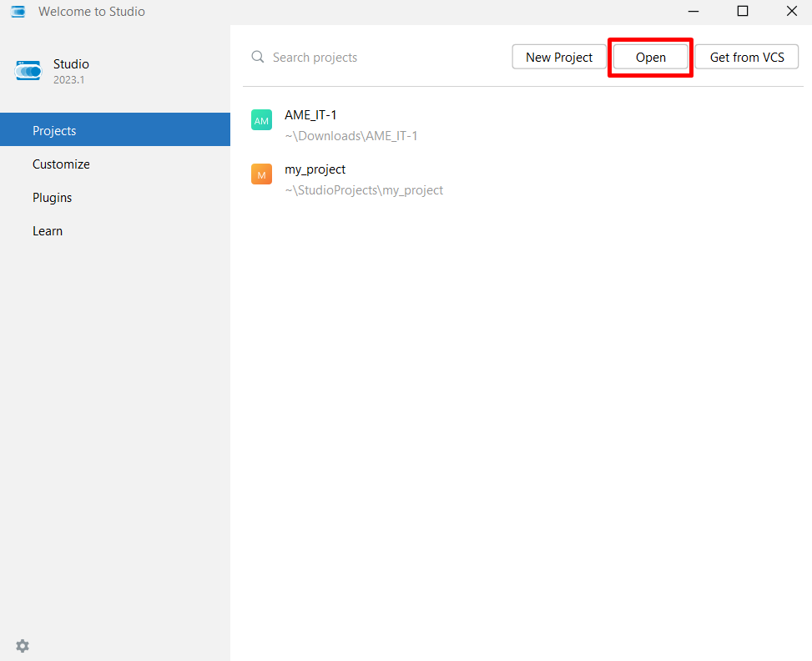Click the Open button
Viewport: 812px width, 661px height.
(x=650, y=58)
